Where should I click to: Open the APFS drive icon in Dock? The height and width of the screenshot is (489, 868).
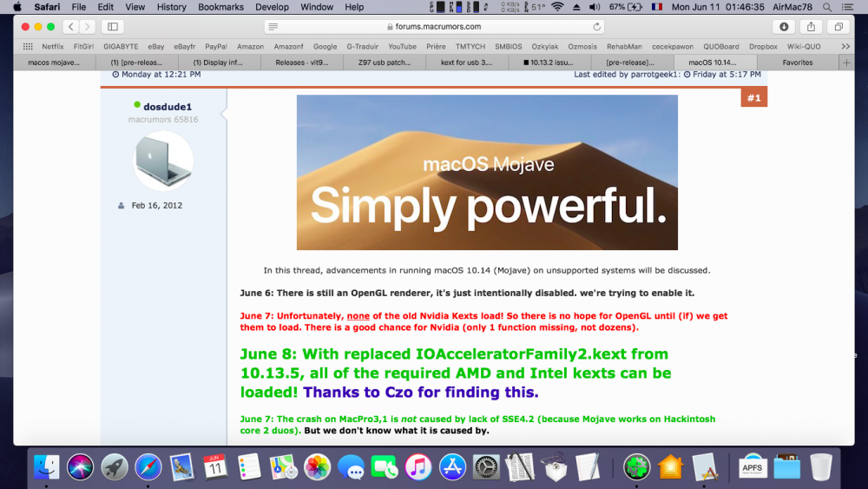coord(753,466)
